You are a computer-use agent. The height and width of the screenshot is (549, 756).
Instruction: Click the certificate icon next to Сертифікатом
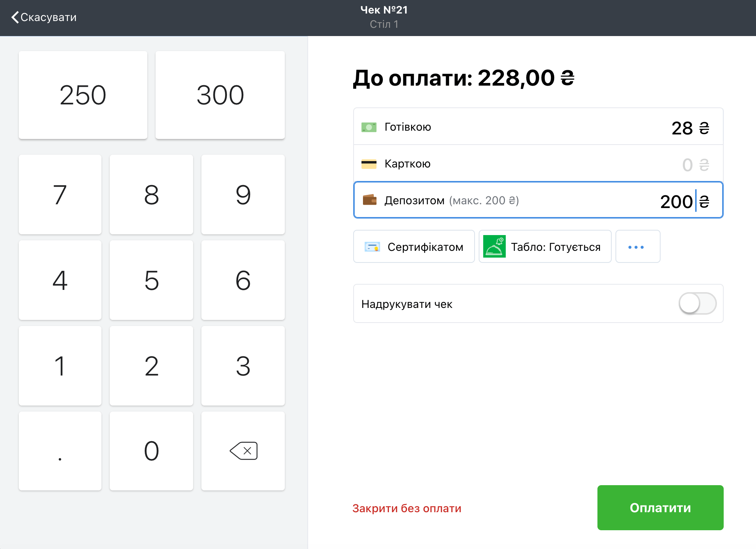(x=372, y=247)
